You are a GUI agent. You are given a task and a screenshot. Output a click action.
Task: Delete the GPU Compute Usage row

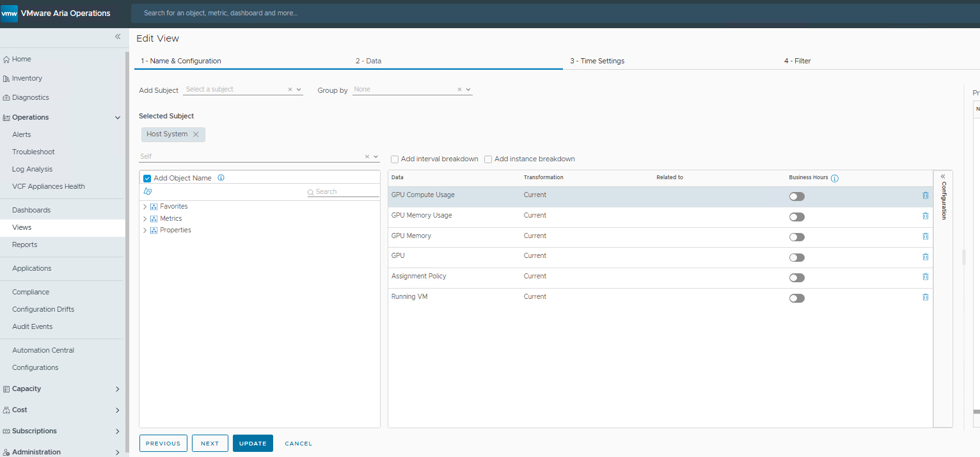925,195
